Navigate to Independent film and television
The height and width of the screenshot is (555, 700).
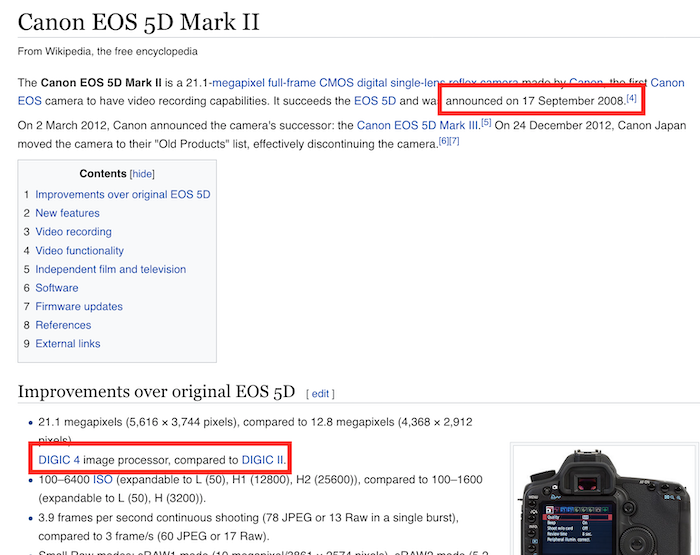[x=110, y=269]
